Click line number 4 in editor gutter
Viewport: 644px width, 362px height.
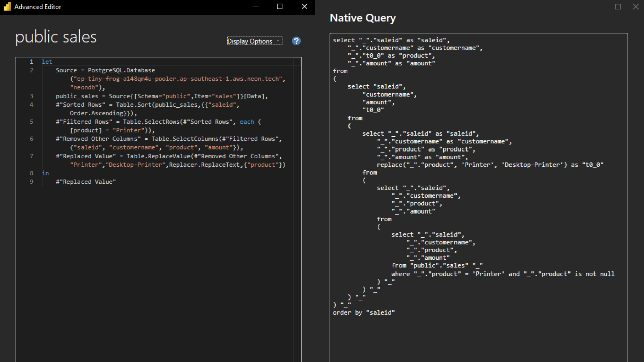click(x=31, y=105)
